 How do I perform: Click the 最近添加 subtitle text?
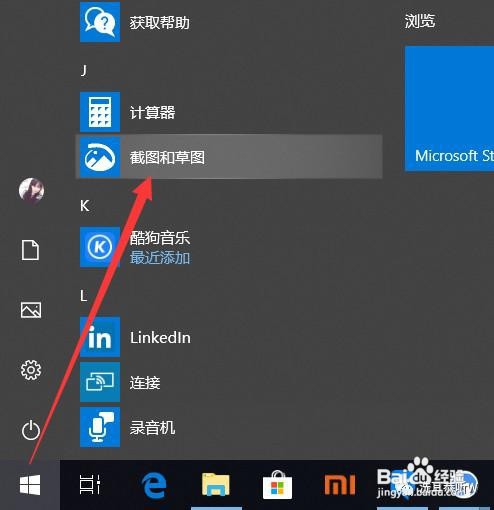click(x=160, y=258)
